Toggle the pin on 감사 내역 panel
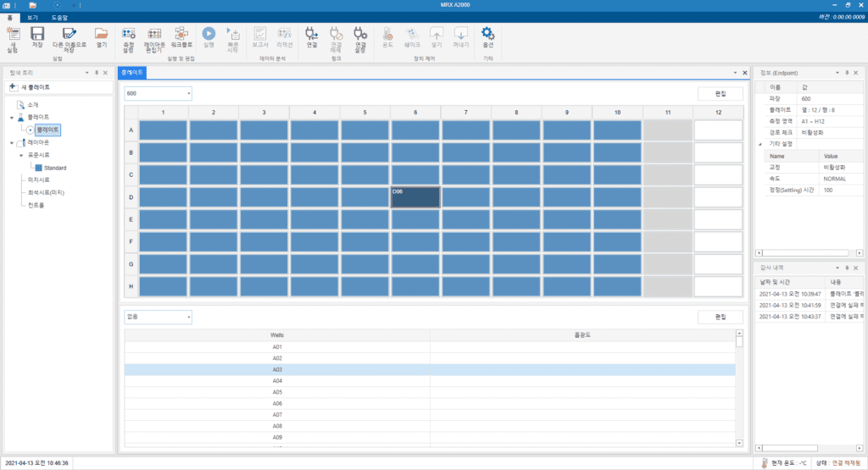868x470 pixels. coord(846,268)
